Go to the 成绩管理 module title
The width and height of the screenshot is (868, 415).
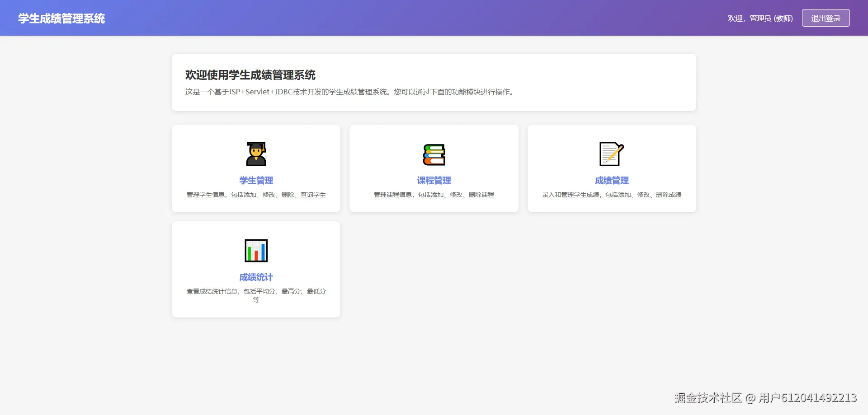(612, 181)
